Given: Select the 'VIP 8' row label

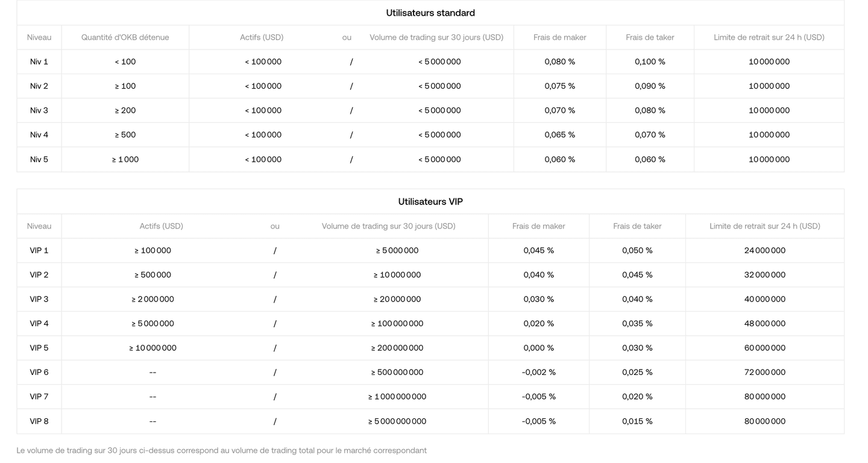Looking at the screenshot, I should 39,421.
